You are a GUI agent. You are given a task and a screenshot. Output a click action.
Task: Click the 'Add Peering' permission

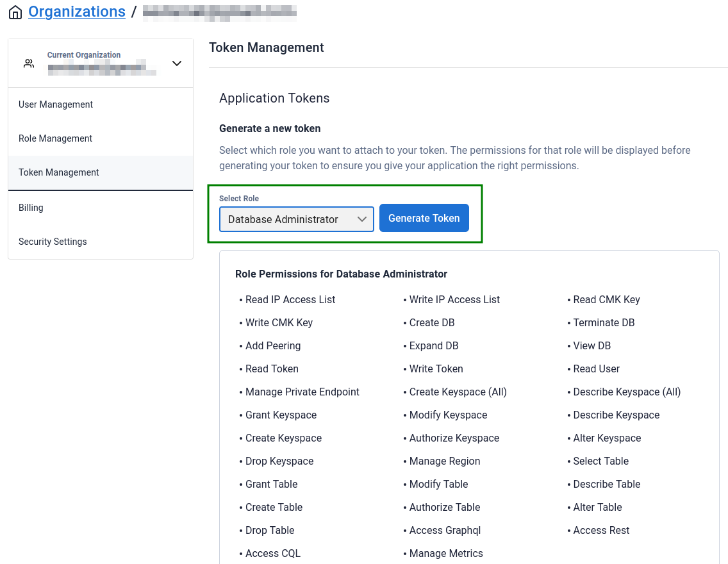pos(273,346)
